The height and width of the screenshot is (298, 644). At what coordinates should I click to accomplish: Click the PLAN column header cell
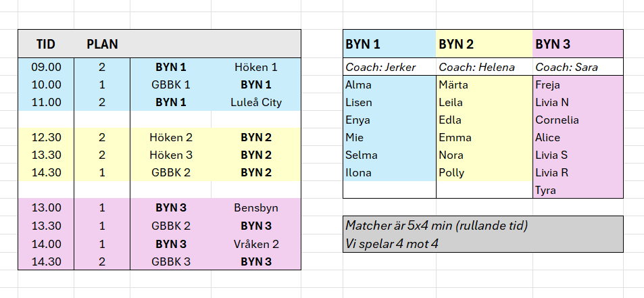[102, 45]
